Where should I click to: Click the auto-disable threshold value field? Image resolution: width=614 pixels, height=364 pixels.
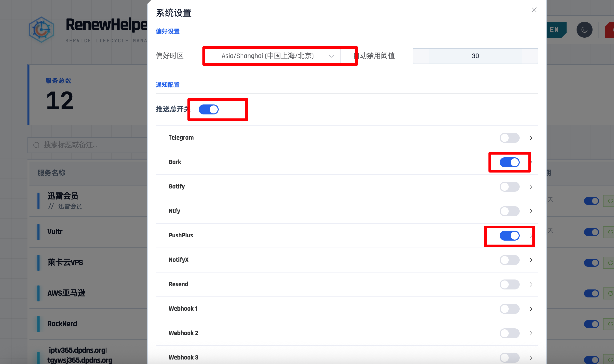coord(475,56)
